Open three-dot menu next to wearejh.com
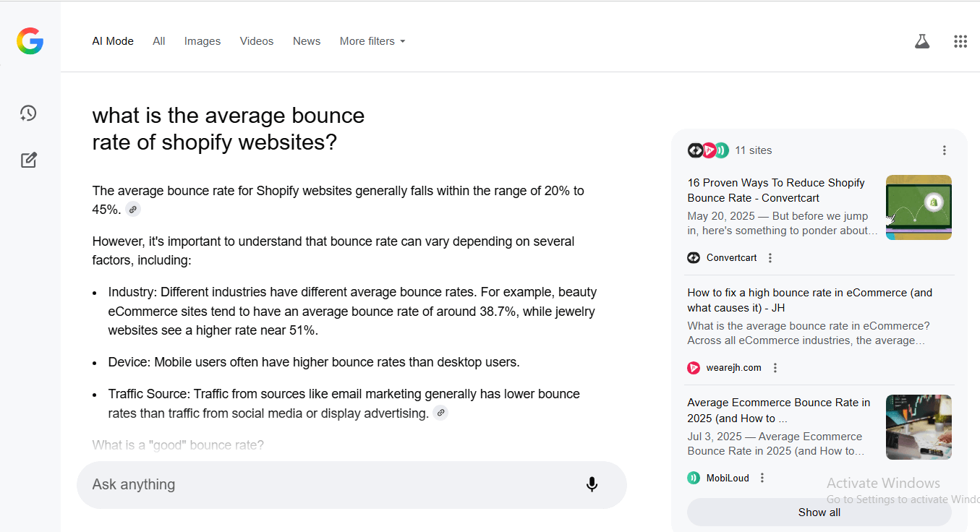 point(775,368)
